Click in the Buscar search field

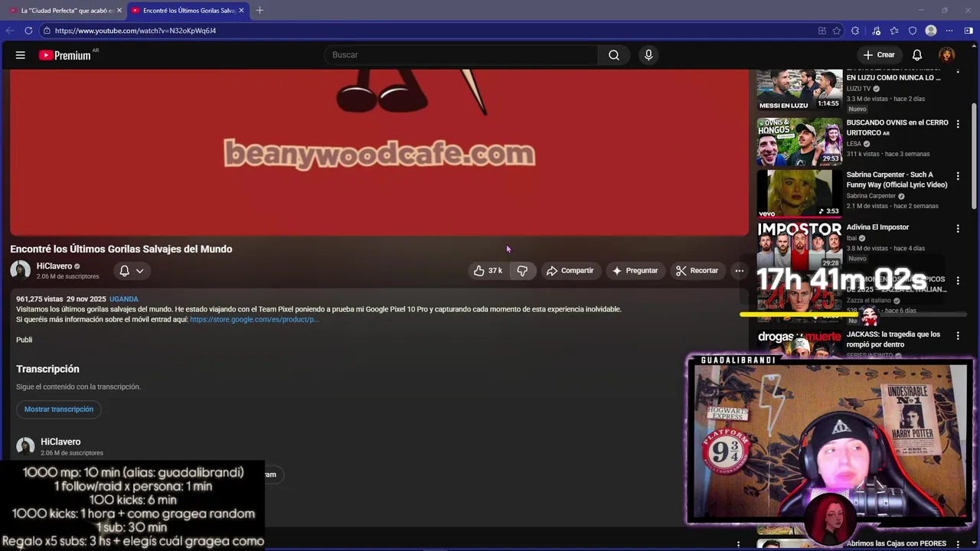tap(461, 55)
